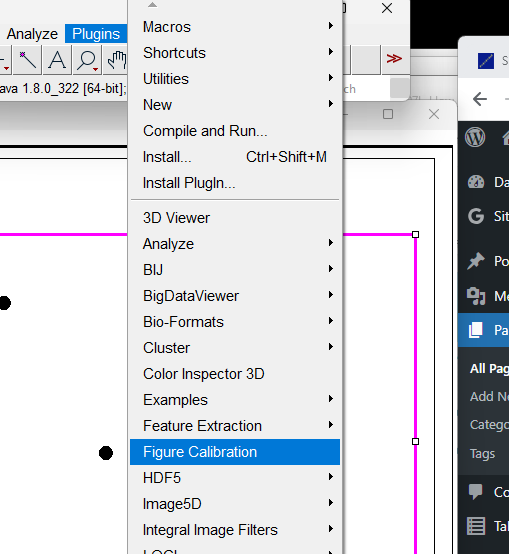Image resolution: width=509 pixels, height=554 pixels.
Task: Expand the Shortcuts submenu
Action: pos(235,53)
